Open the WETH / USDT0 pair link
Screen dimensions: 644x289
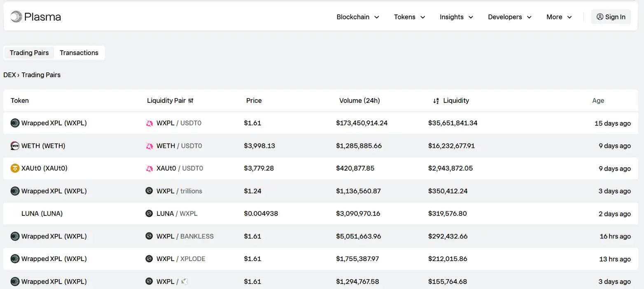coord(179,146)
